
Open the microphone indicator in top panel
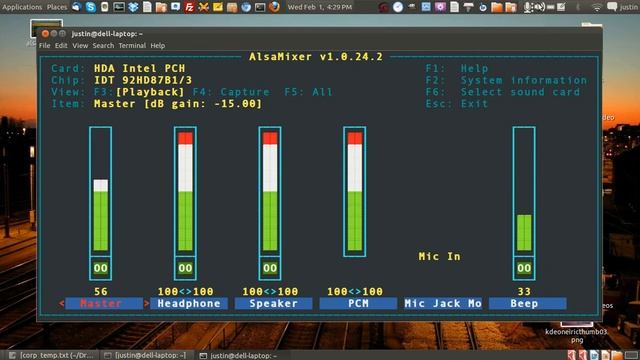pyautogui.click(x=527, y=7)
